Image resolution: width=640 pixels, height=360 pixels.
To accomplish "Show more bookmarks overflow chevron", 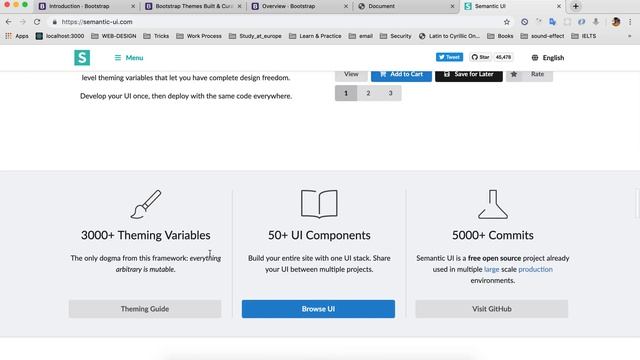I will (629, 36).
